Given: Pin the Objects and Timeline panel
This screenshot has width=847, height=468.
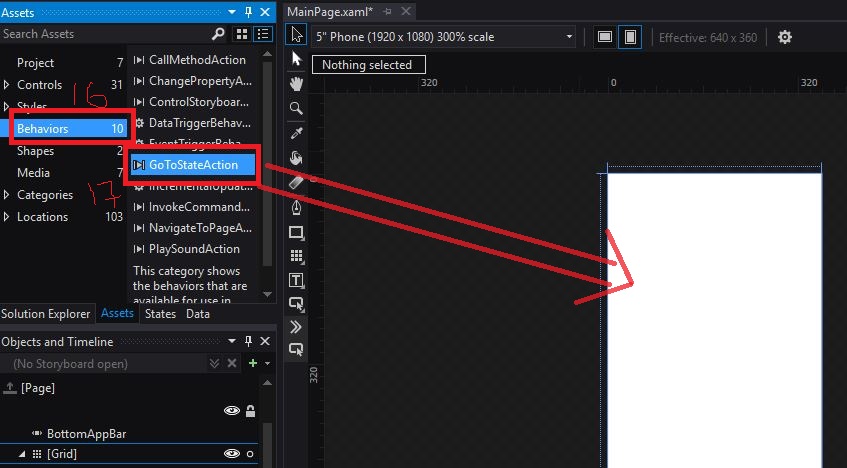Looking at the screenshot, I should click(248, 341).
